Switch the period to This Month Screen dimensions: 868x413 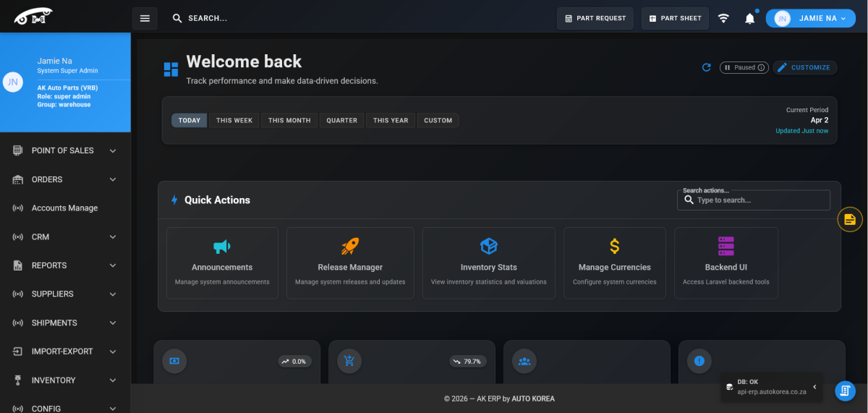289,120
